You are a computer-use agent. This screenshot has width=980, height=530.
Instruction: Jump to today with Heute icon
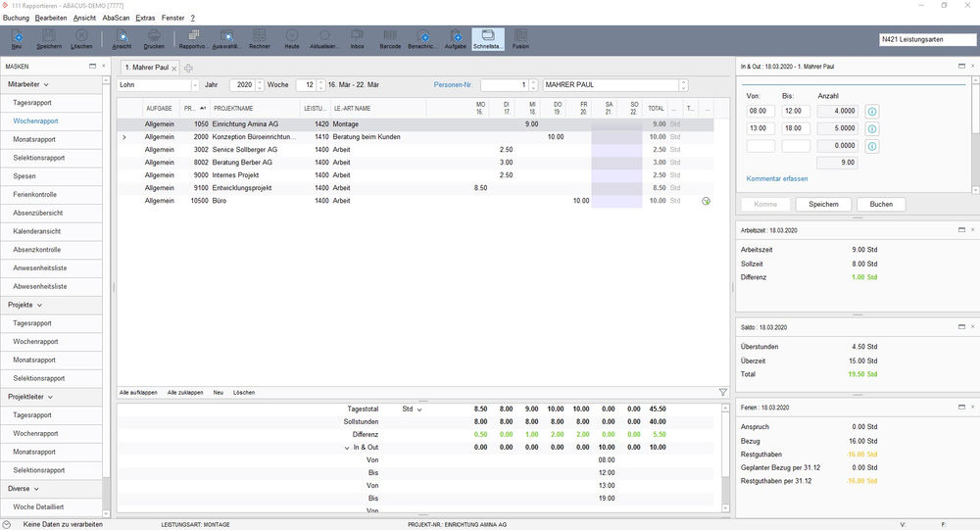click(292, 39)
